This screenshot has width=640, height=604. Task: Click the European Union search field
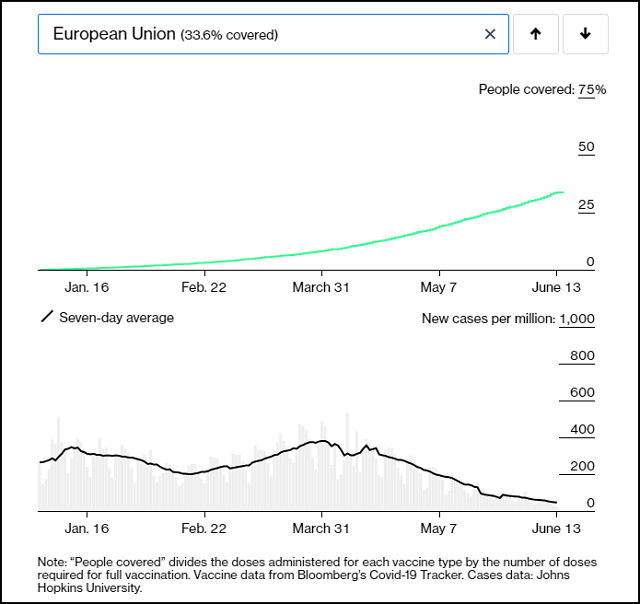(x=273, y=34)
